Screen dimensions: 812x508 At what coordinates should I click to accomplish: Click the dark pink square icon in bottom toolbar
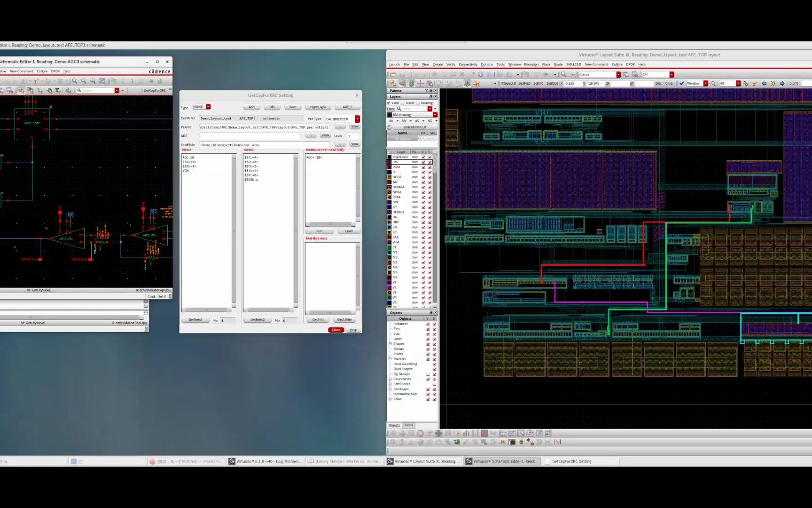pyautogui.click(x=484, y=433)
